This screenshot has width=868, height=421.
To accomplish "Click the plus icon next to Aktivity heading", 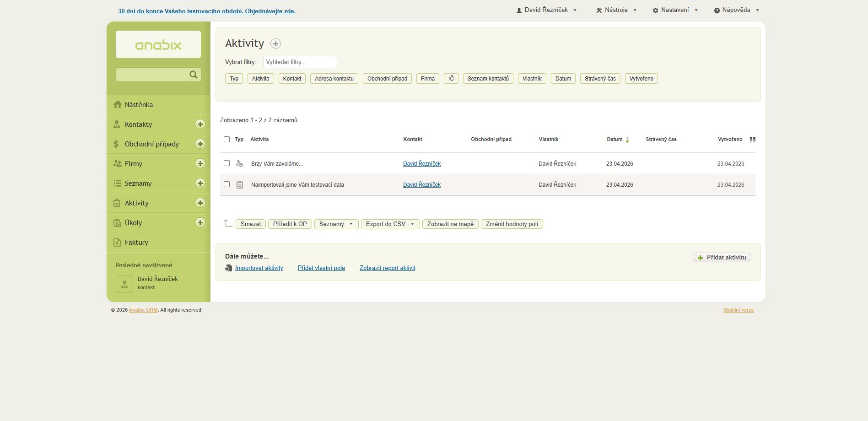I will coord(275,43).
